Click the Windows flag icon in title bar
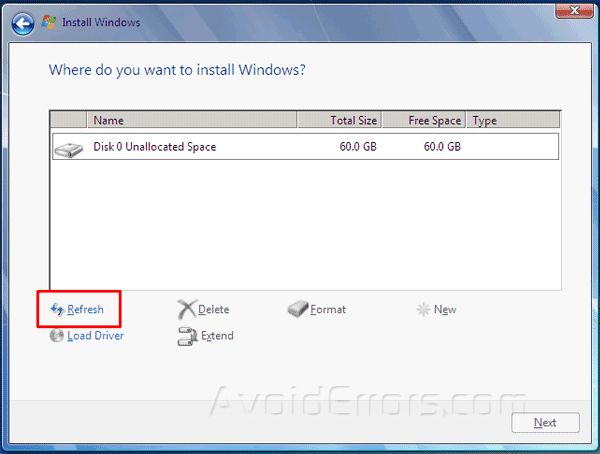Image resolution: width=600 pixels, height=454 pixels. 49,22
